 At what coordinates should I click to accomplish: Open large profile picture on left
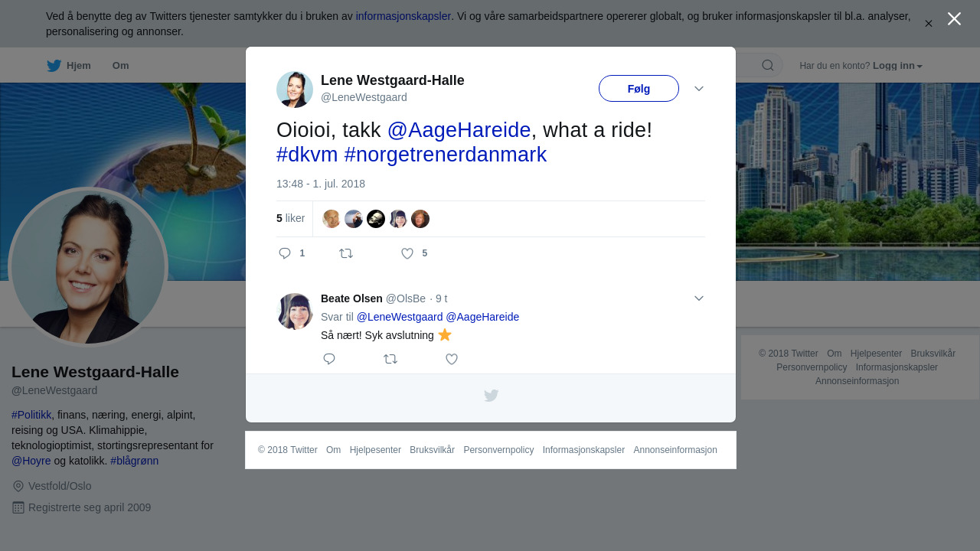(x=88, y=267)
